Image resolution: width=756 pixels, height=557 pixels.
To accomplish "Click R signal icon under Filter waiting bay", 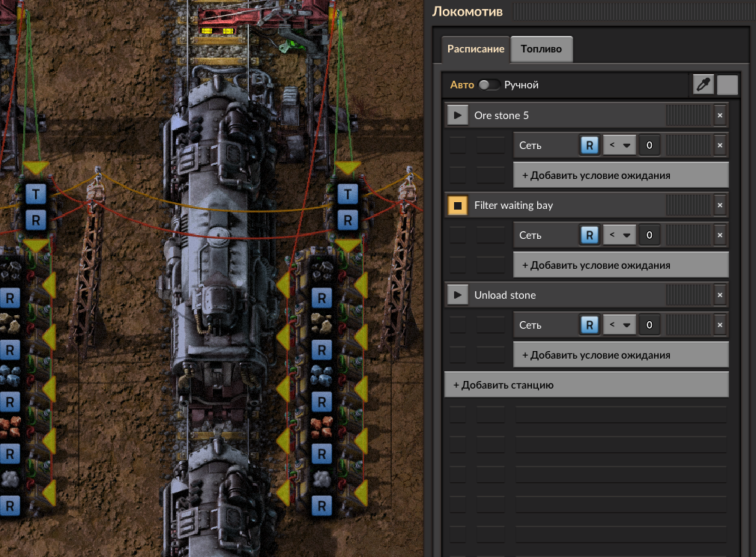I will pos(590,235).
